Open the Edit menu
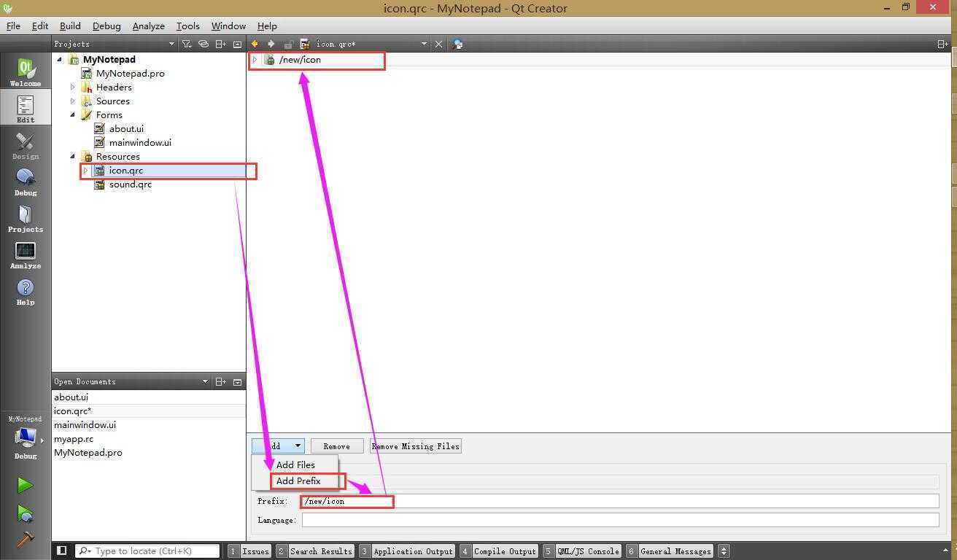957x560 pixels. click(x=40, y=26)
